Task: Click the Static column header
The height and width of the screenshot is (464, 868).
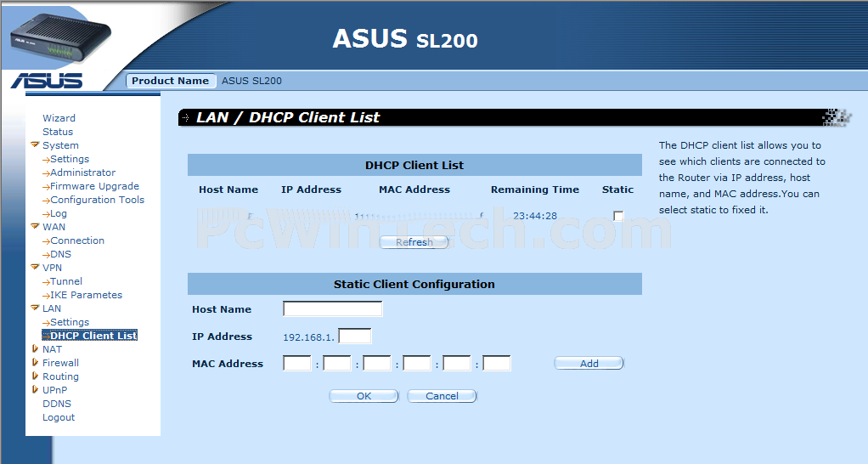Action: tap(617, 190)
